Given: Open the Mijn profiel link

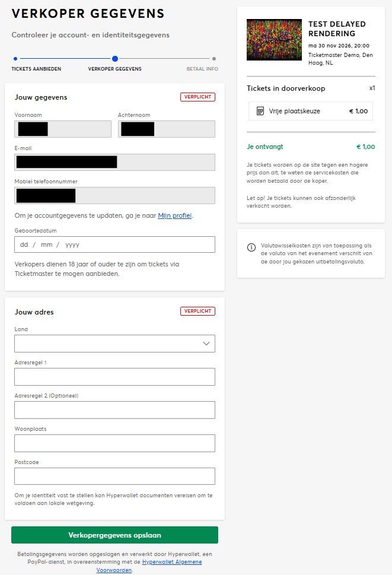Looking at the screenshot, I should tap(175, 215).
